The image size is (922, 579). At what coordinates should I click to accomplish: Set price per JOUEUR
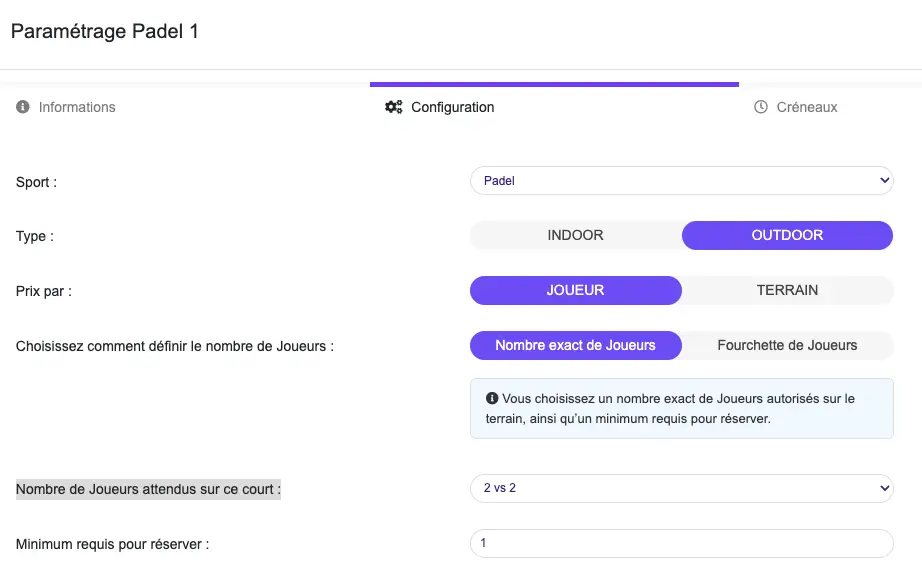click(x=576, y=290)
